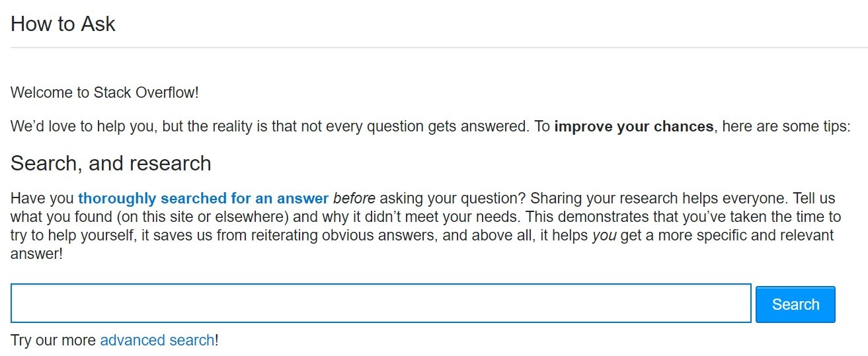Click the 'How to Ask' page heading
This screenshot has height=356, width=868.
[63, 24]
